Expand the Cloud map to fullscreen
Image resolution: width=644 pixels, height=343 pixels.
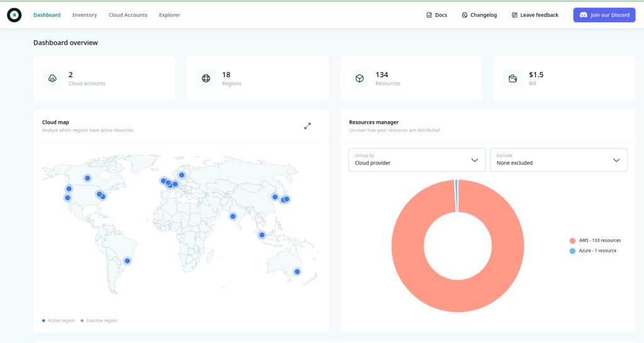[x=308, y=126]
